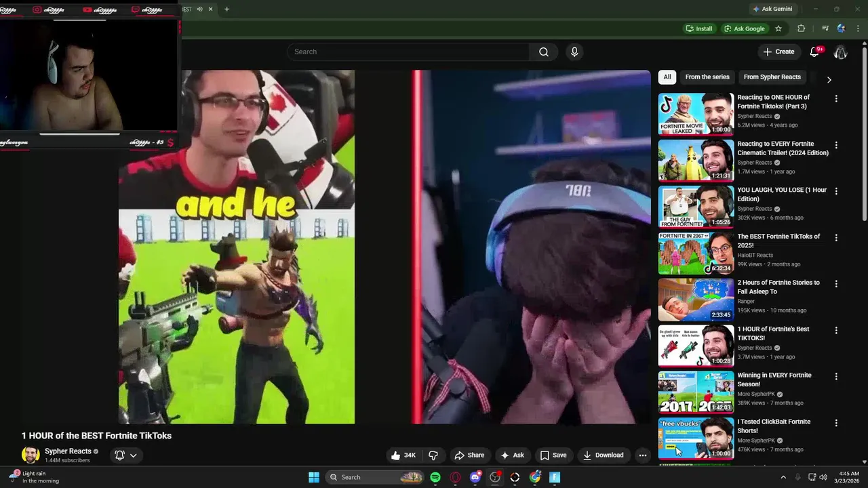Open options for BEST Fortnite TikToks of 2025
The width and height of the screenshot is (868, 488).
coord(836,238)
